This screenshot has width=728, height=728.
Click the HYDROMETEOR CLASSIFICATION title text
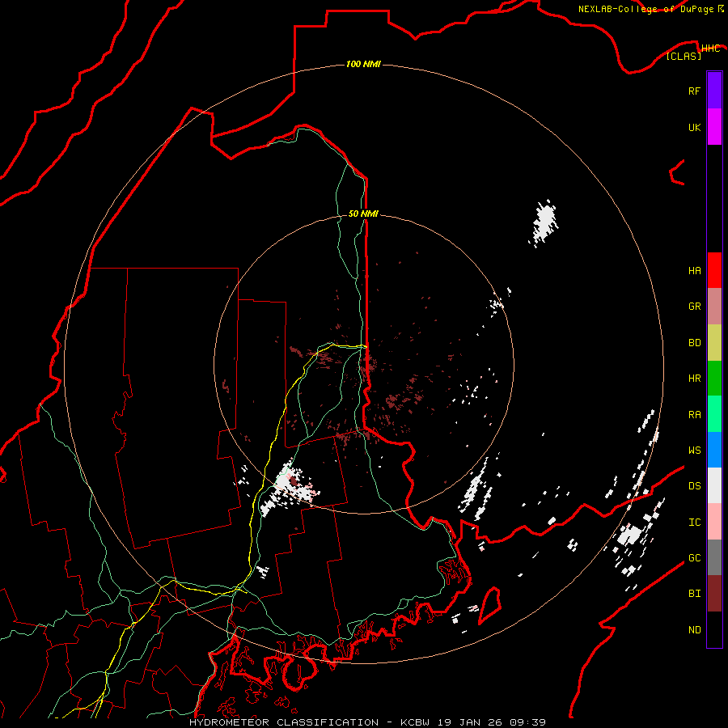284,722
